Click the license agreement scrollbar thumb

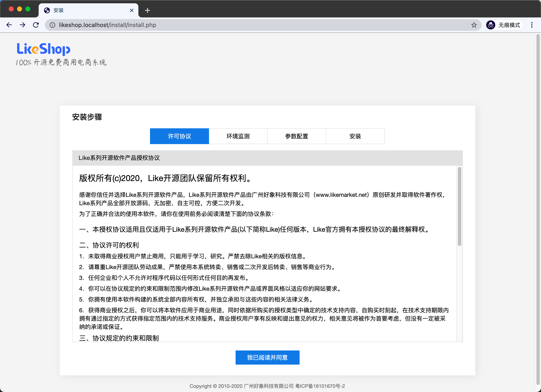pyautogui.click(x=459, y=206)
